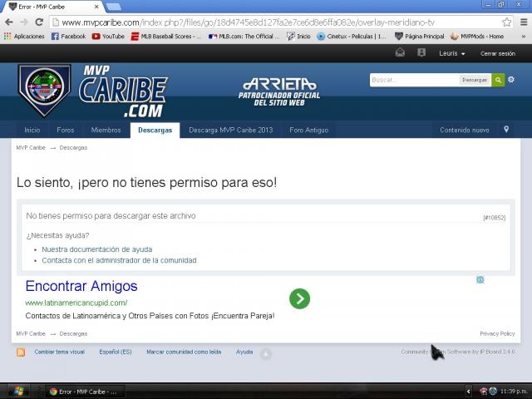
Task: Click the green search magnifier button
Action: point(498,80)
